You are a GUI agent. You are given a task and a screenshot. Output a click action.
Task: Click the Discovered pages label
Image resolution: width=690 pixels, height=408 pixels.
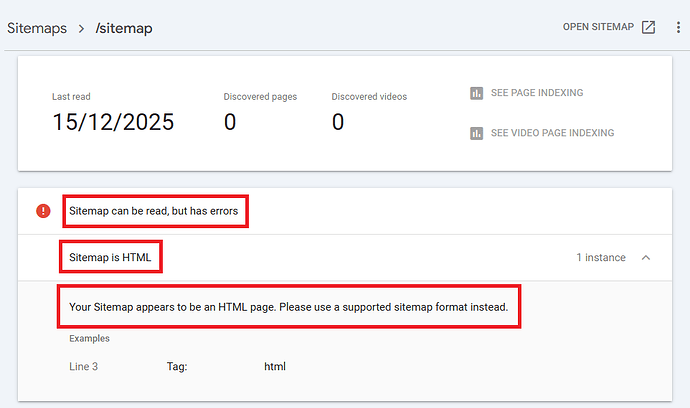point(260,96)
